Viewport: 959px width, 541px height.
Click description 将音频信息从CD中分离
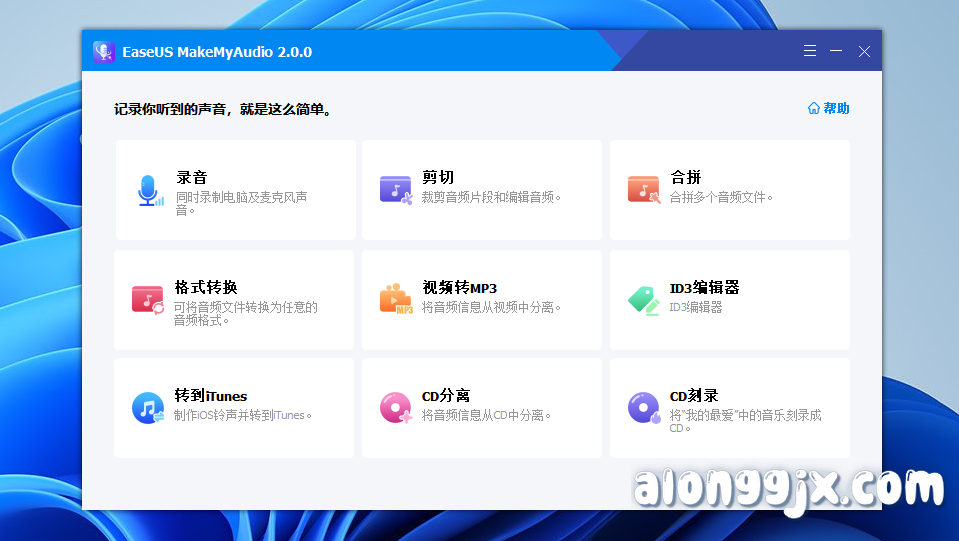[x=486, y=415]
